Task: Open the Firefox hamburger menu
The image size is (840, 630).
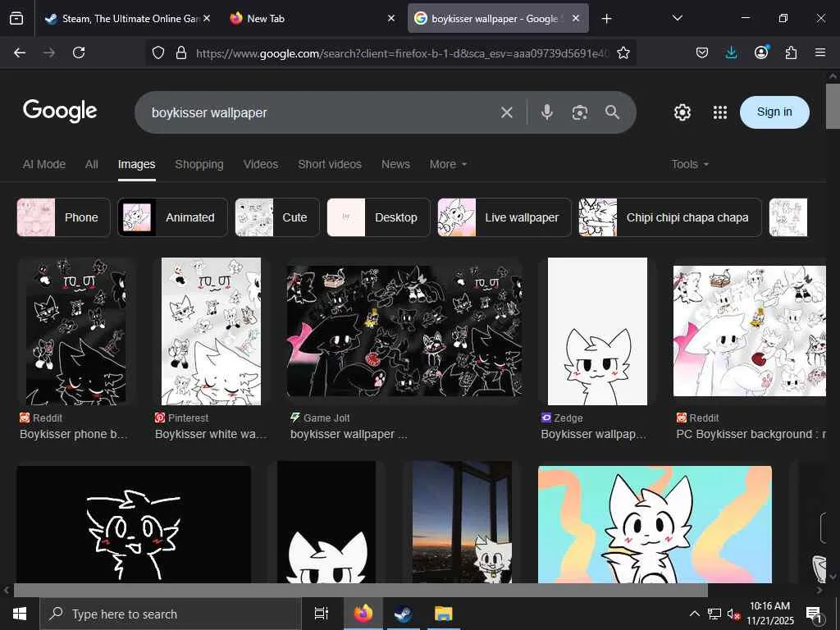Action: click(820, 52)
